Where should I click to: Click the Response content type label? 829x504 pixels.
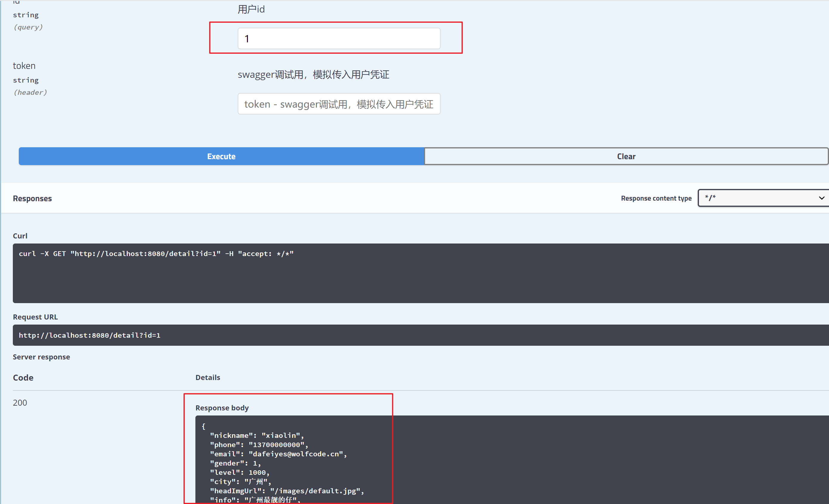[x=656, y=199]
